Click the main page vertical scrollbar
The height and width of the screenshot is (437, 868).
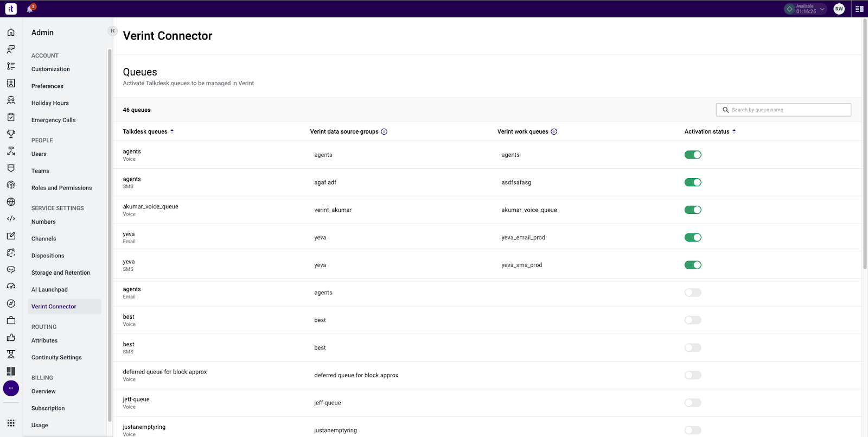point(865,144)
